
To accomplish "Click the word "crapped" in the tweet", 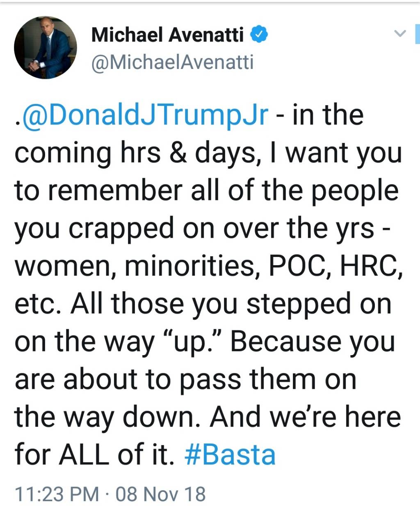I will 121,229.
